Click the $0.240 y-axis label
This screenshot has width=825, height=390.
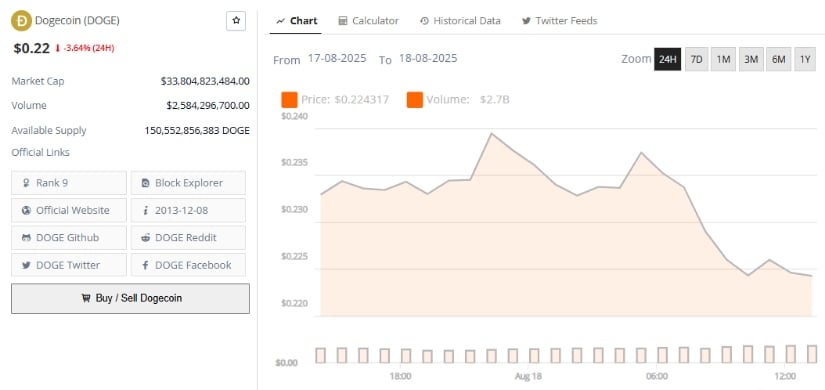(x=294, y=116)
